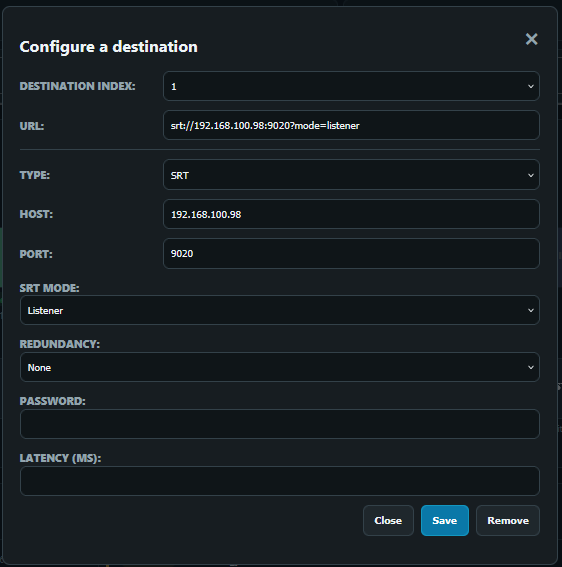Expand the Redundancy dropdown showing None
Screen dimensions: 562x567
tap(280, 367)
